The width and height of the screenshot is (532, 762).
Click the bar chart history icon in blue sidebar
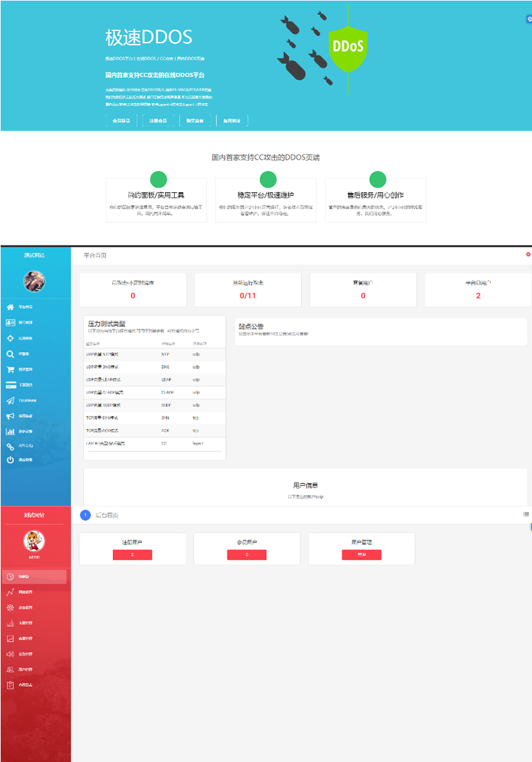tap(10, 431)
